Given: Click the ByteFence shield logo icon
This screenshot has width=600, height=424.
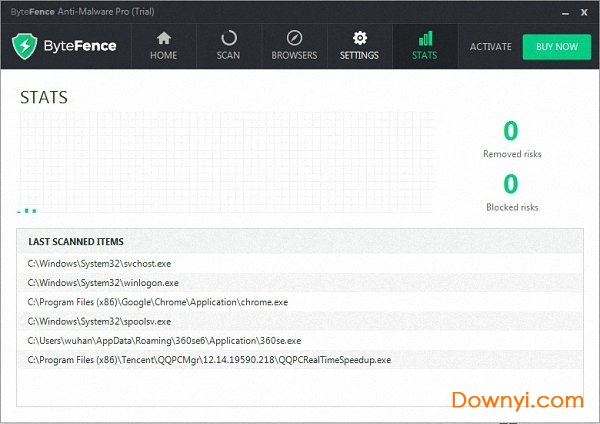Looking at the screenshot, I should coord(24,46).
